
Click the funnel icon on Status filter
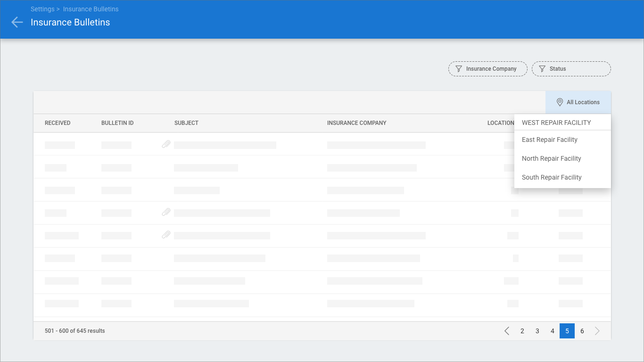pos(542,69)
